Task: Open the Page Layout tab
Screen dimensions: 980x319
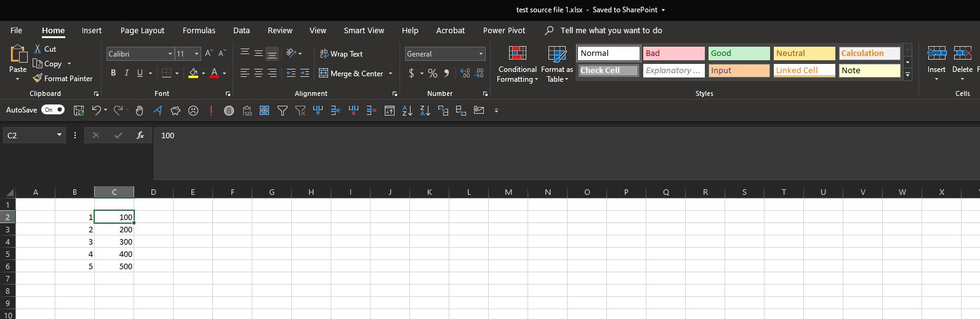Action: [x=142, y=30]
